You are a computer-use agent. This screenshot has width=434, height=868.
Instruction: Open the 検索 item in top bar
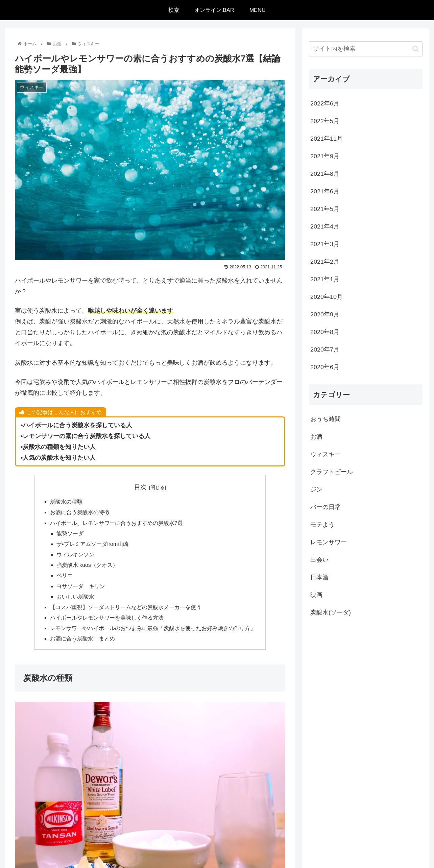(x=174, y=10)
